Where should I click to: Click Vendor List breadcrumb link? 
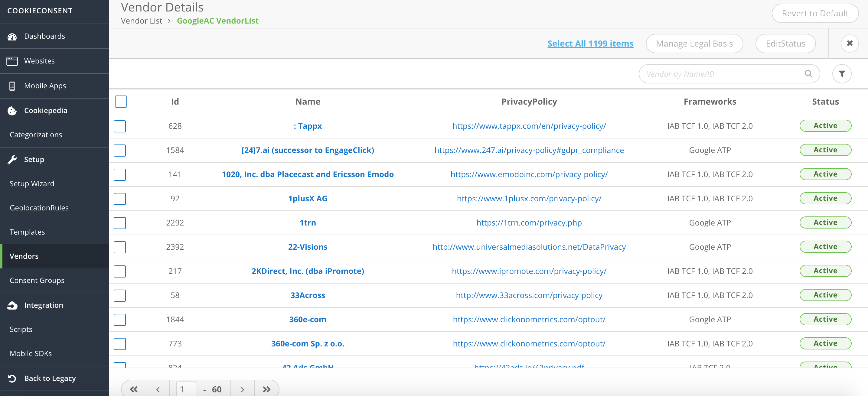tap(142, 21)
